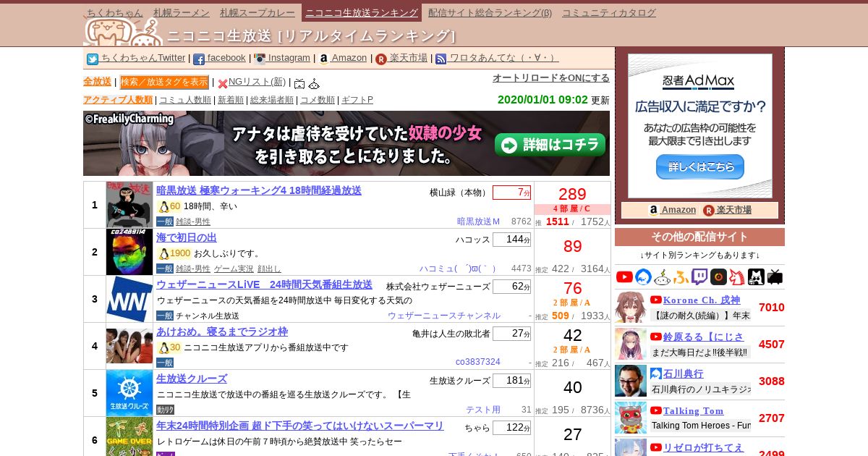The image size is (868, 456).
Task: Click penguin icon with 30 in rank 4
Action: (x=163, y=347)
